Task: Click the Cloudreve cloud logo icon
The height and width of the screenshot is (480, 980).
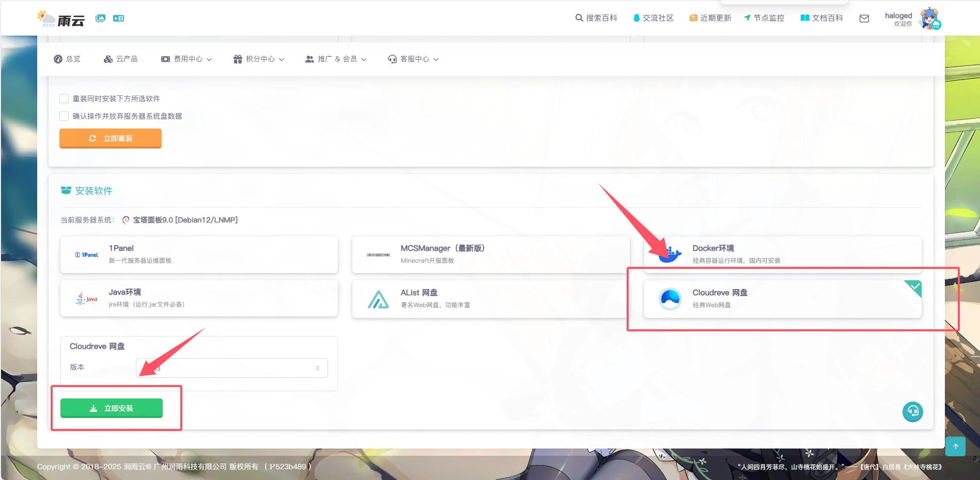Action: 670,299
